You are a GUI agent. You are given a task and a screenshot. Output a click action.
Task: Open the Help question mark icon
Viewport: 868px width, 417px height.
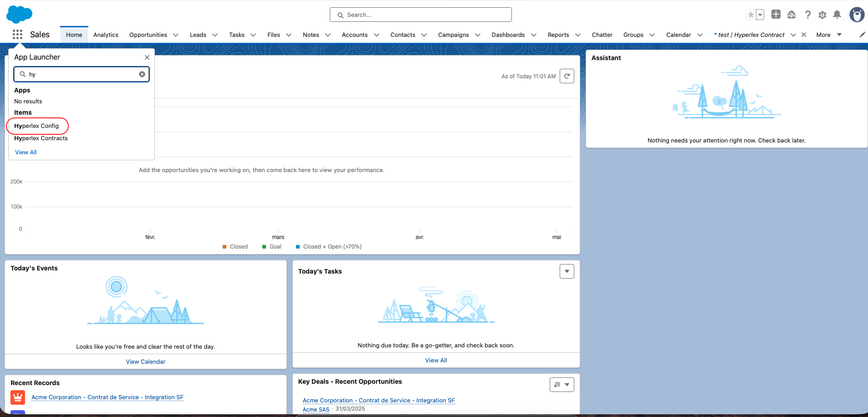click(x=807, y=15)
